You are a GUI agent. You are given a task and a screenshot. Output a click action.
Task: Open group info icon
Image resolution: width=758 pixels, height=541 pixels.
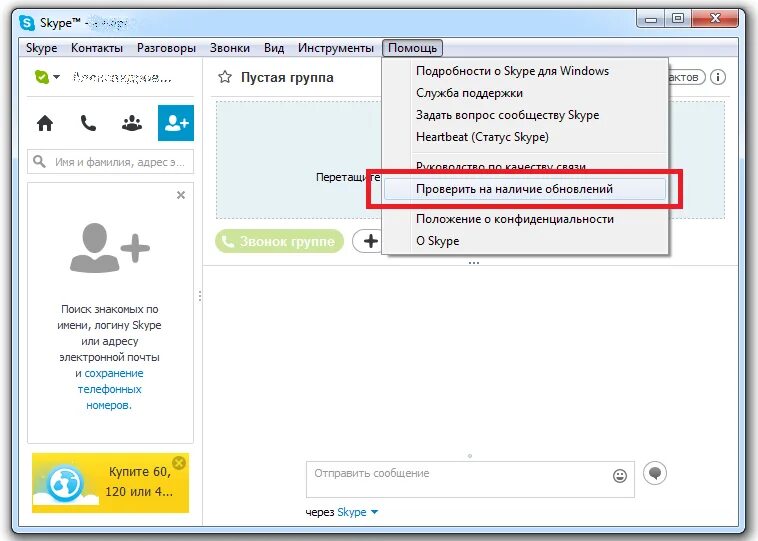[x=718, y=77]
